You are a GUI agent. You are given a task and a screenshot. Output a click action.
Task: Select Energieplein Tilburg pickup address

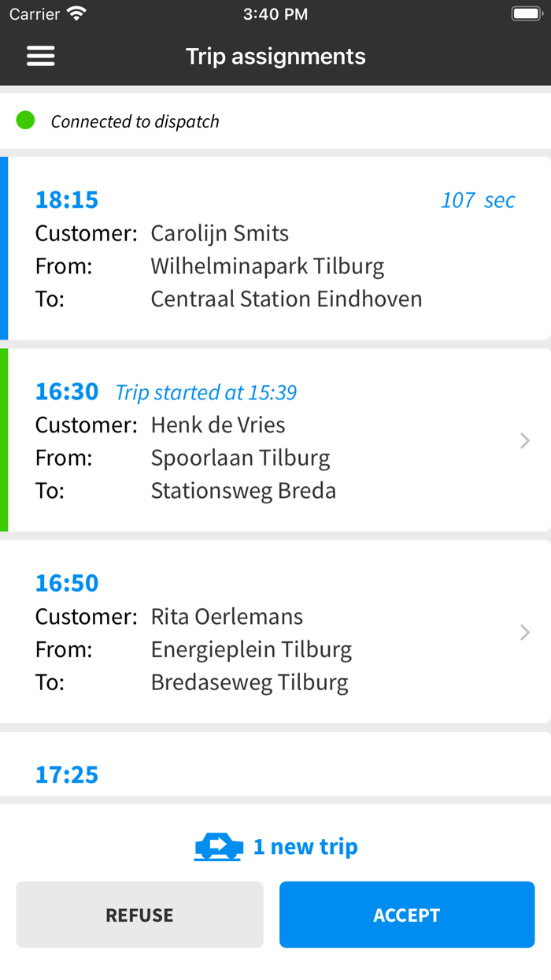(x=251, y=650)
